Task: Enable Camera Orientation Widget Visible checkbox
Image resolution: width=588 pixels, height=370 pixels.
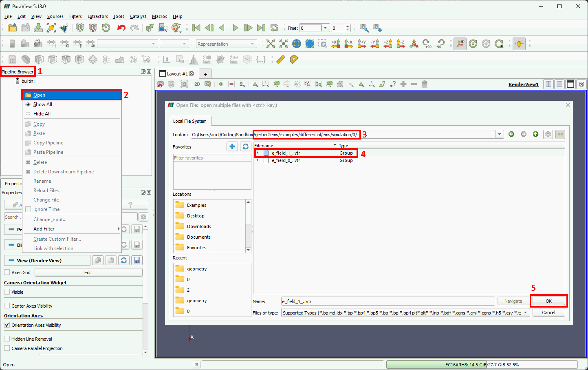Action: pyautogui.click(x=7, y=292)
